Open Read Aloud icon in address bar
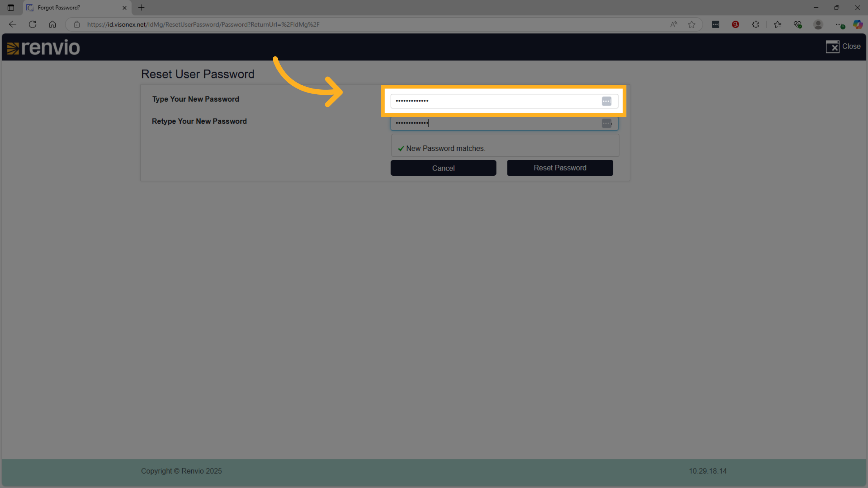Viewport: 868px width, 488px height. coord(673,24)
